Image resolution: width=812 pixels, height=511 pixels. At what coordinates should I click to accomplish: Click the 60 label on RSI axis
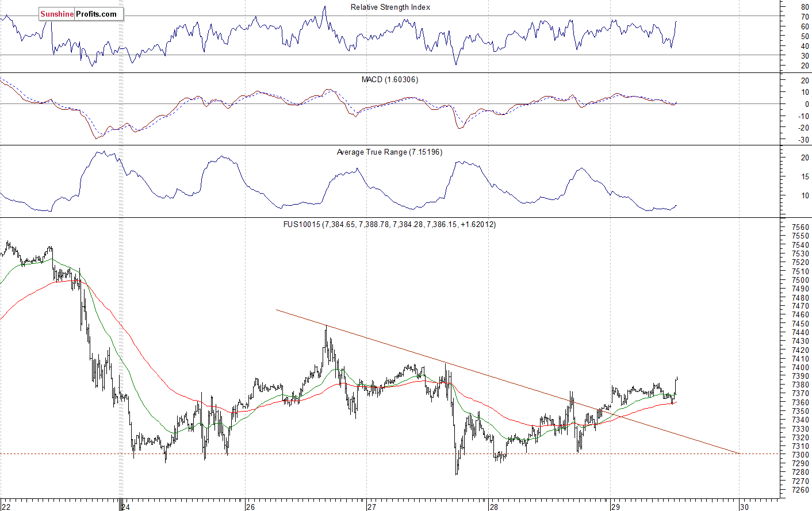[x=805, y=26]
